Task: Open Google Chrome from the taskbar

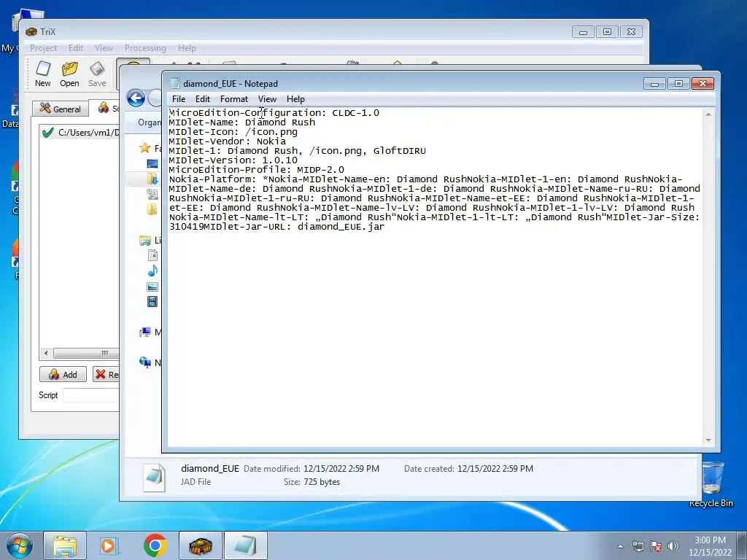Action: pos(155,545)
